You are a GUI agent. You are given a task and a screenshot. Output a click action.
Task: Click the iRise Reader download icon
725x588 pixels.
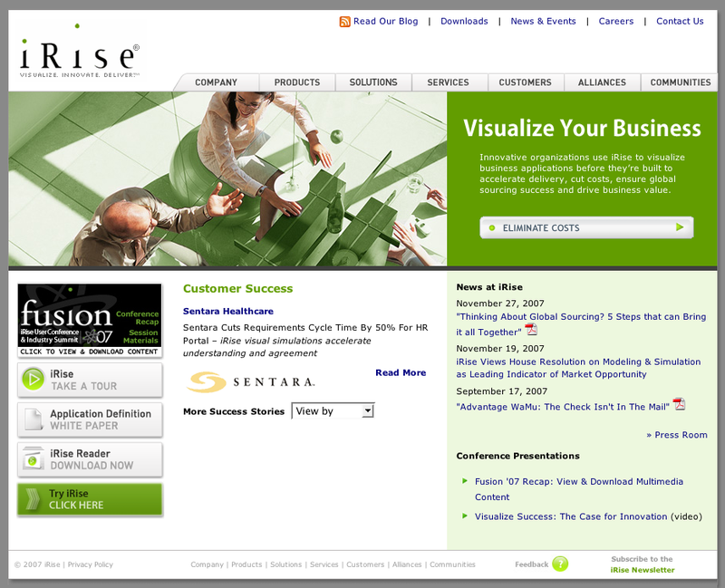tap(34, 459)
